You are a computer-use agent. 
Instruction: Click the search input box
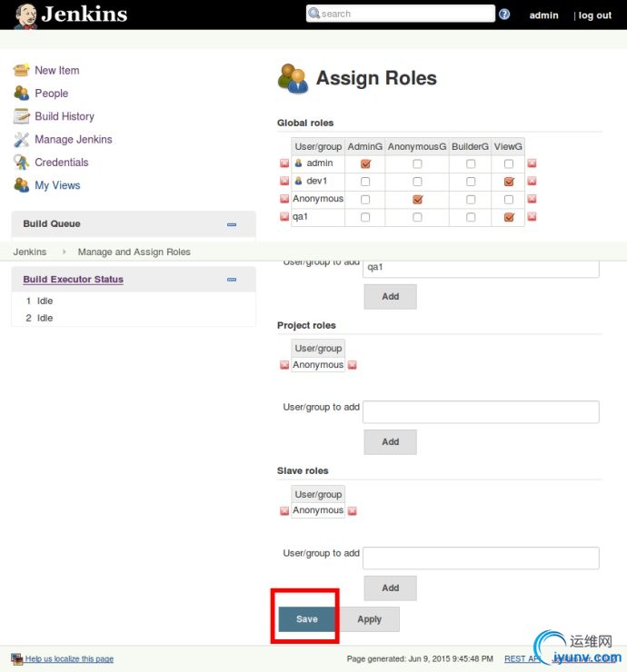point(401,14)
